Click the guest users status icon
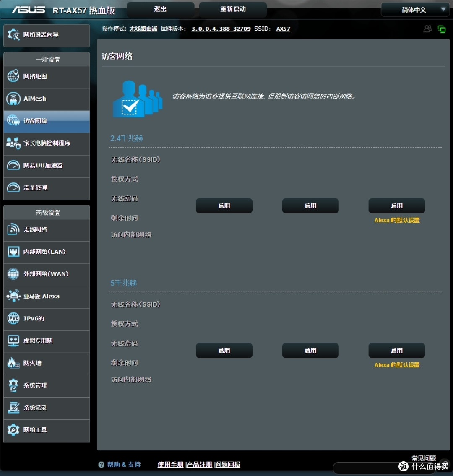Screen dimensions: 453x476 (x=427, y=29)
